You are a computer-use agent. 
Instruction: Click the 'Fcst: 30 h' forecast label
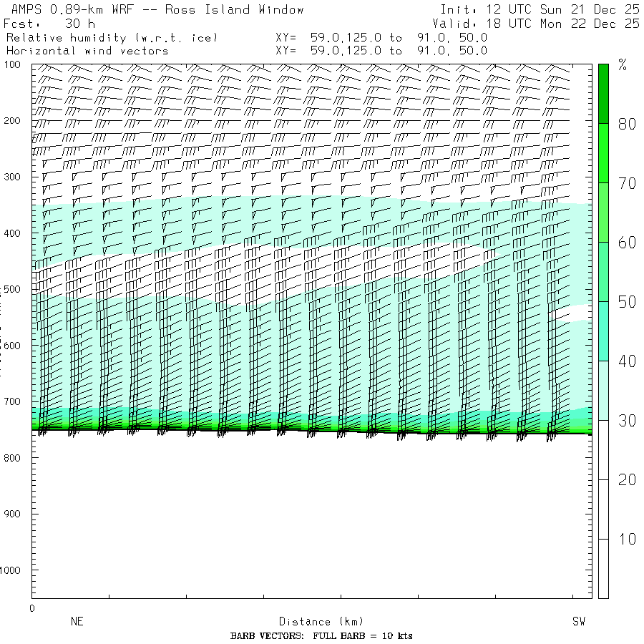(50, 23)
